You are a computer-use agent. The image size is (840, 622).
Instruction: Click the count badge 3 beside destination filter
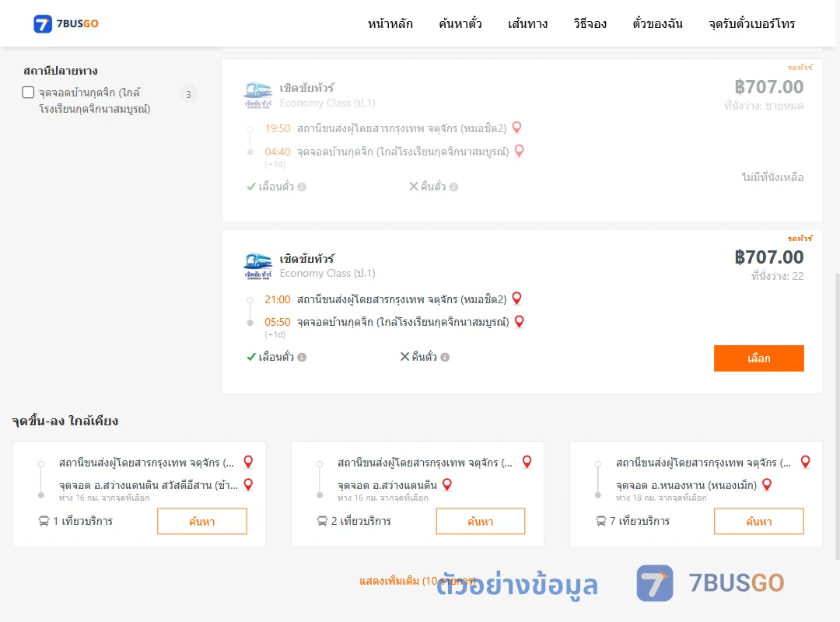point(188,94)
